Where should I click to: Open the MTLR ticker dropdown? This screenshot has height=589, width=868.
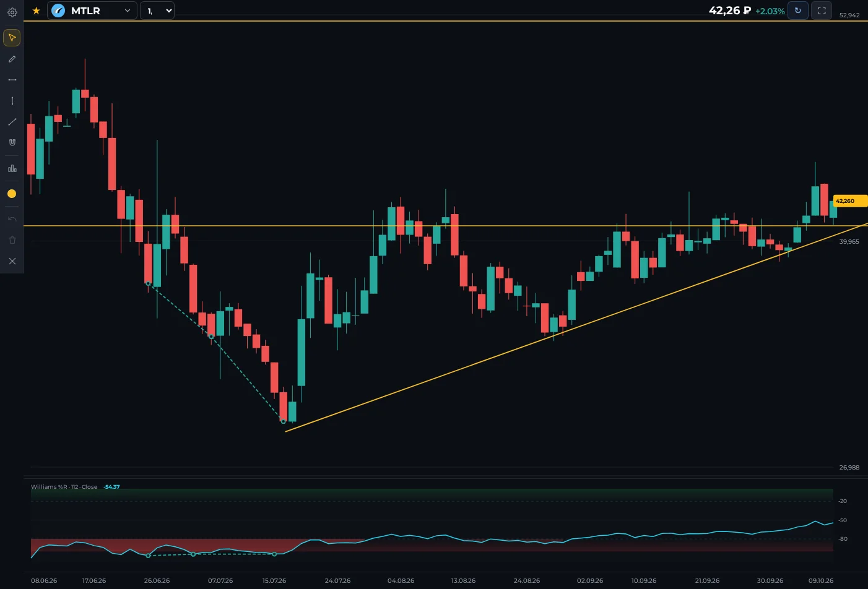[x=92, y=11]
